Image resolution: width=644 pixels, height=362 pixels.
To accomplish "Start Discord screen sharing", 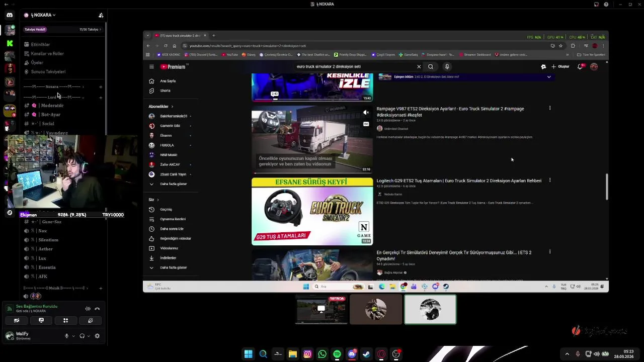I will [x=41, y=320].
